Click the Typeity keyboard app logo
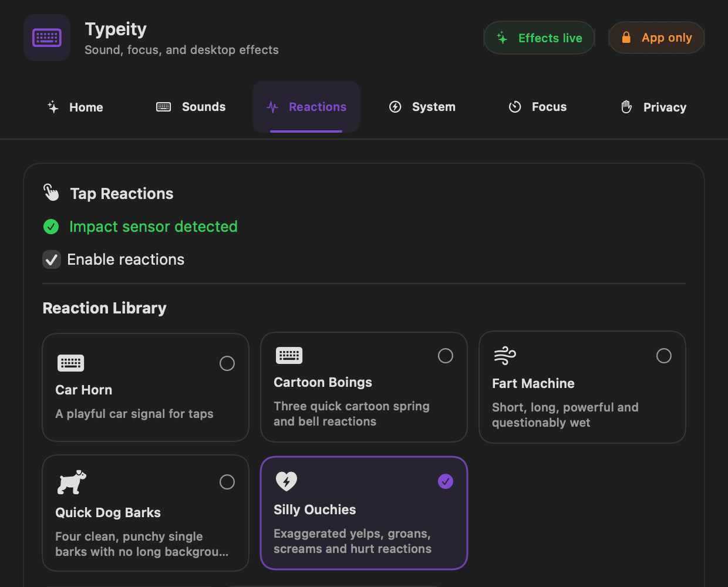Viewport: 728px width, 587px height. (47, 38)
